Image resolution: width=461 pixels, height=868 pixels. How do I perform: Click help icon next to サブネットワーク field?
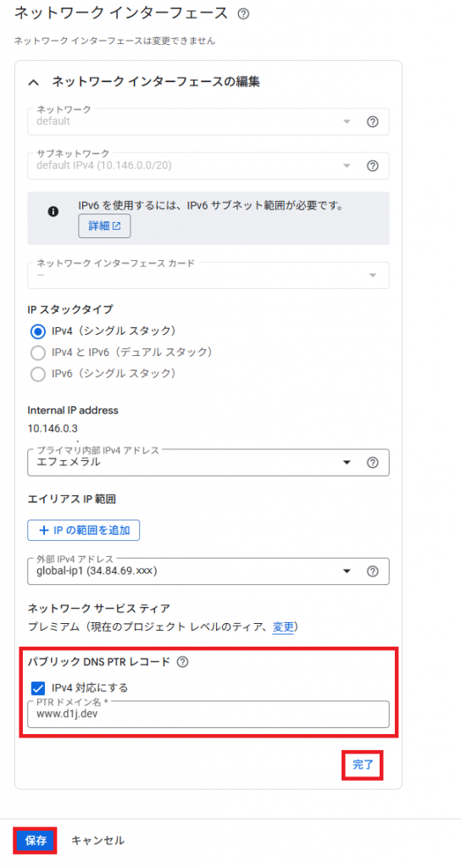[x=373, y=165]
